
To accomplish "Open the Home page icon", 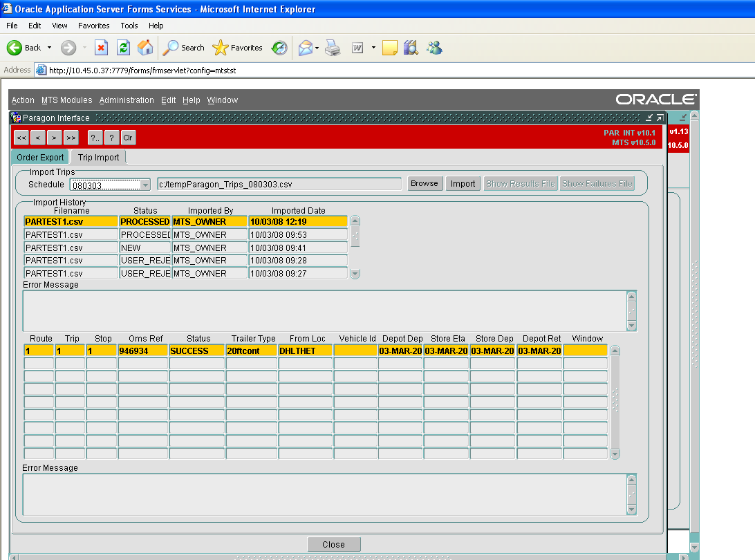I will pos(145,48).
